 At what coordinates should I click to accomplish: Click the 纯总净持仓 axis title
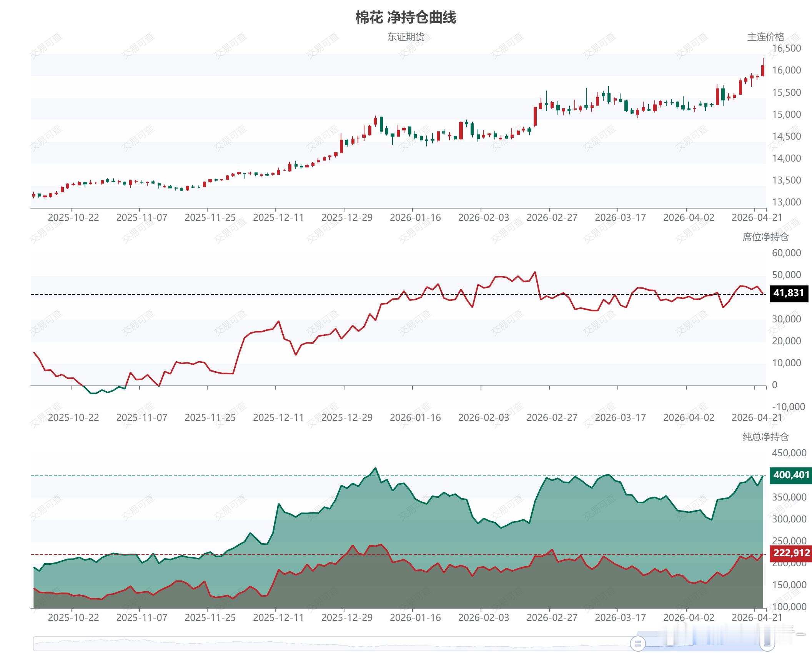point(765,437)
